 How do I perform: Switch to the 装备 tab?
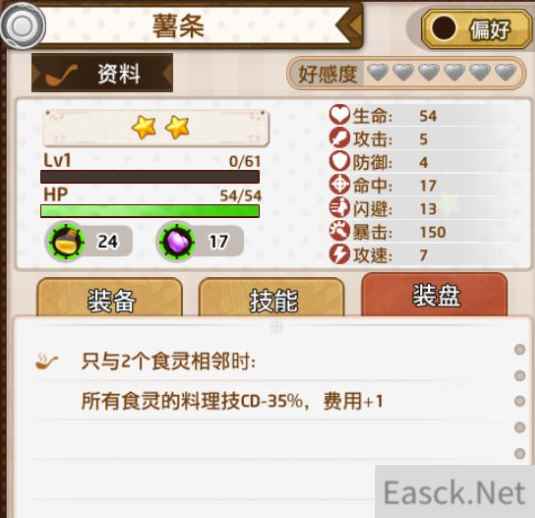pos(110,298)
